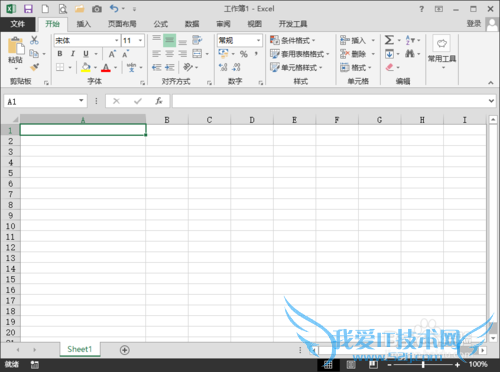Toggle Align Right horizontal alignment
Image resolution: width=500 pixels, height=372 pixels.
click(183, 54)
